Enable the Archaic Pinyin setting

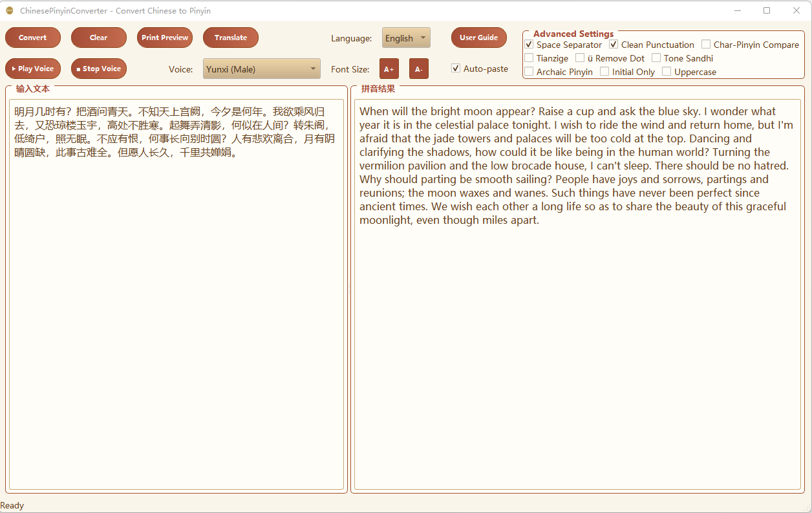point(528,71)
